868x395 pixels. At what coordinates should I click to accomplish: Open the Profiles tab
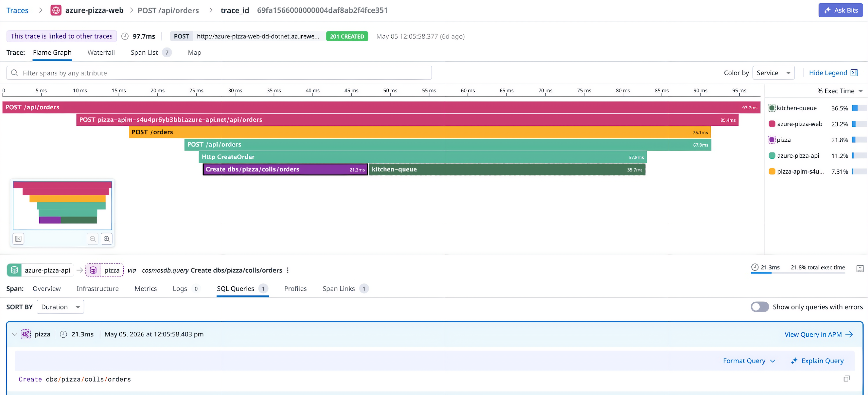click(295, 289)
